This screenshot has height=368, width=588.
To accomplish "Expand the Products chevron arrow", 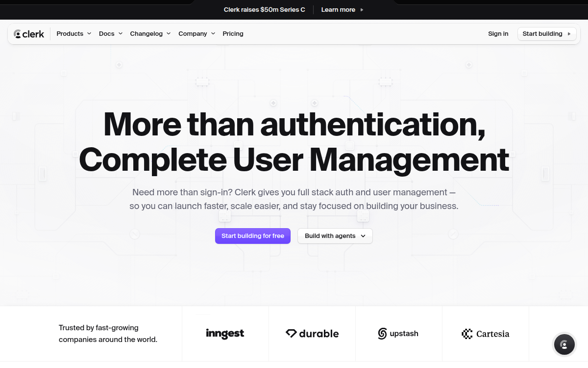I will click(89, 34).
